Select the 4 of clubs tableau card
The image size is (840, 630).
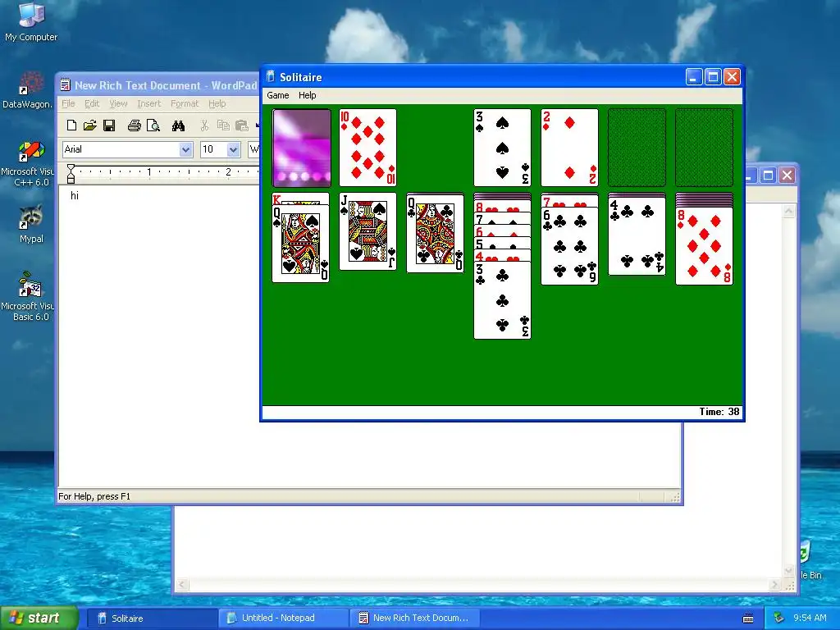[x=637, y=236]
